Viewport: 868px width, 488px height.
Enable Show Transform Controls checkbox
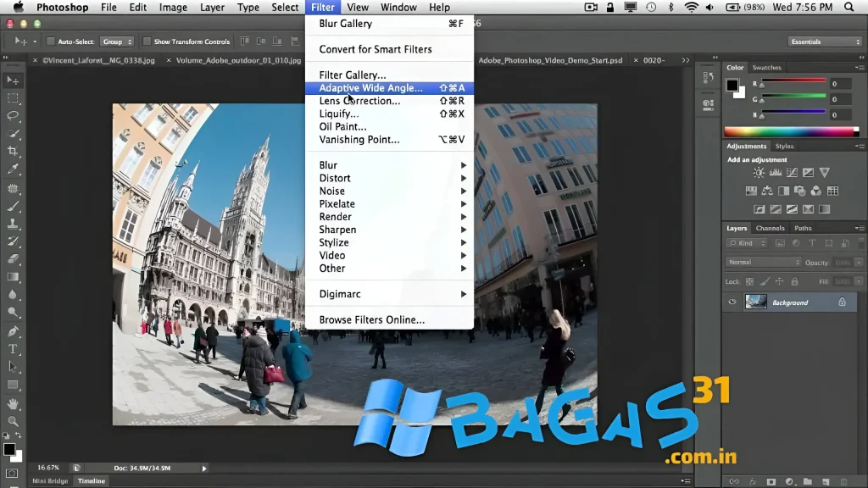[x=147, y=42]
